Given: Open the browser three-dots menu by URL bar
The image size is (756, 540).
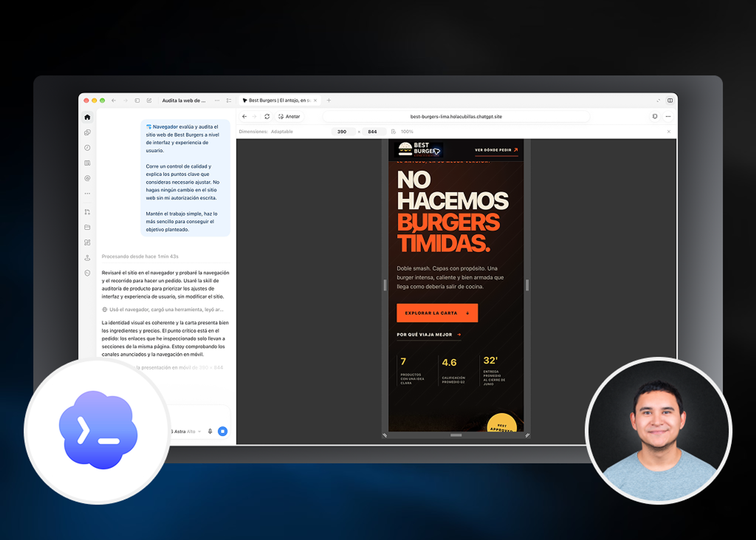Looking at the screenshot, I should 668,116.
